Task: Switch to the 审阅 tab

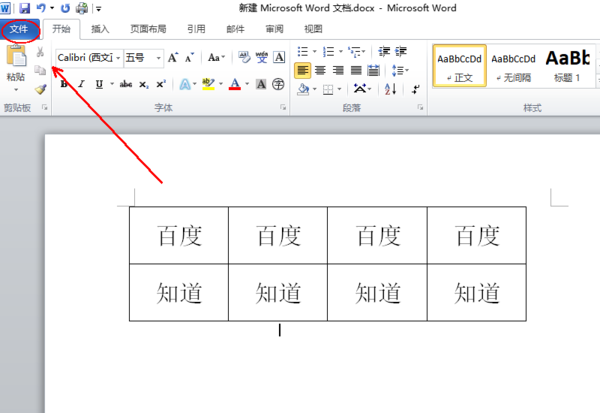Action: coord(274,29)
